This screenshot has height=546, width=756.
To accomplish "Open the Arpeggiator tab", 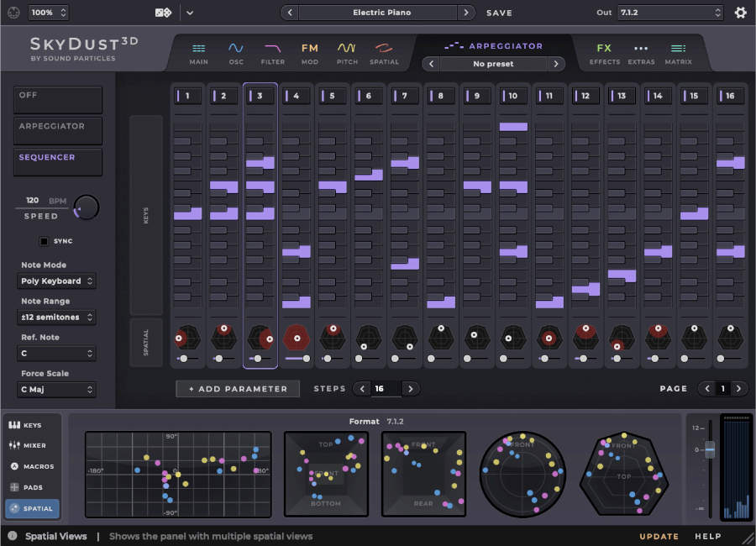I will pyautogui.click(x=495, y=45).
